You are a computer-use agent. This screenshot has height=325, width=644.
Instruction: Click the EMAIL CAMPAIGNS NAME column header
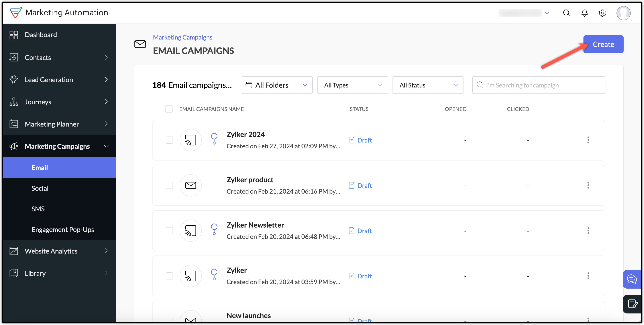[211, 109]
